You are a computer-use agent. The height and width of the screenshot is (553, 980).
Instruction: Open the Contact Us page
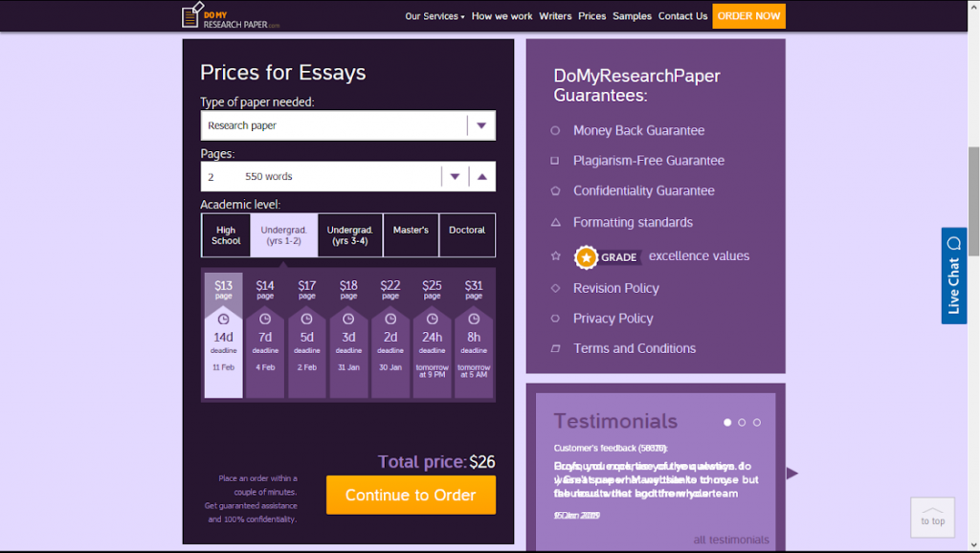coord(682,16)
